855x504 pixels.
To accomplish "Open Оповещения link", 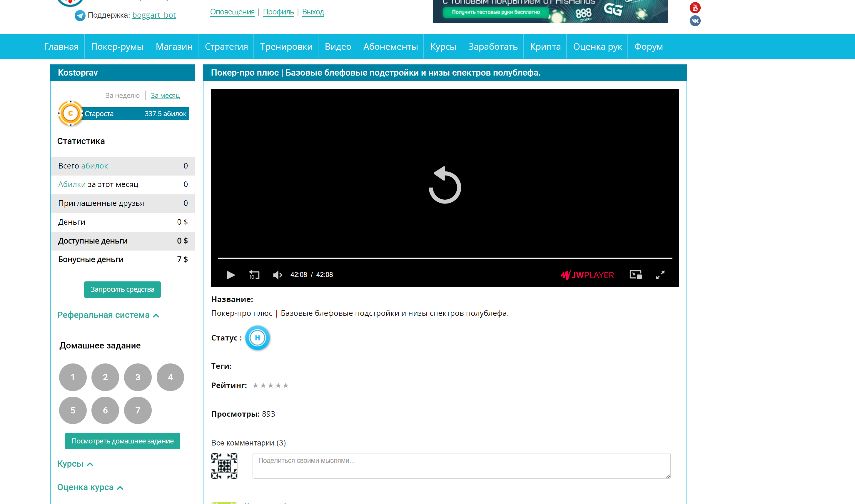I will click(232, 12).
